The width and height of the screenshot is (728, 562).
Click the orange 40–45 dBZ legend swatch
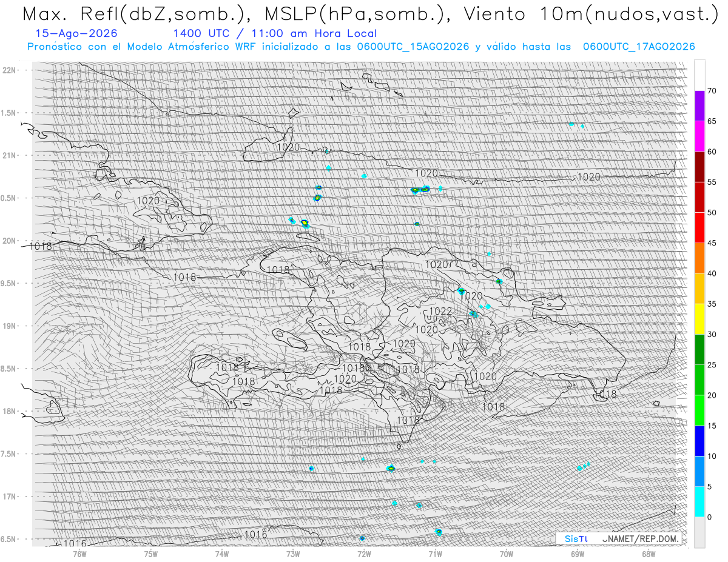[x=699, y=258]
